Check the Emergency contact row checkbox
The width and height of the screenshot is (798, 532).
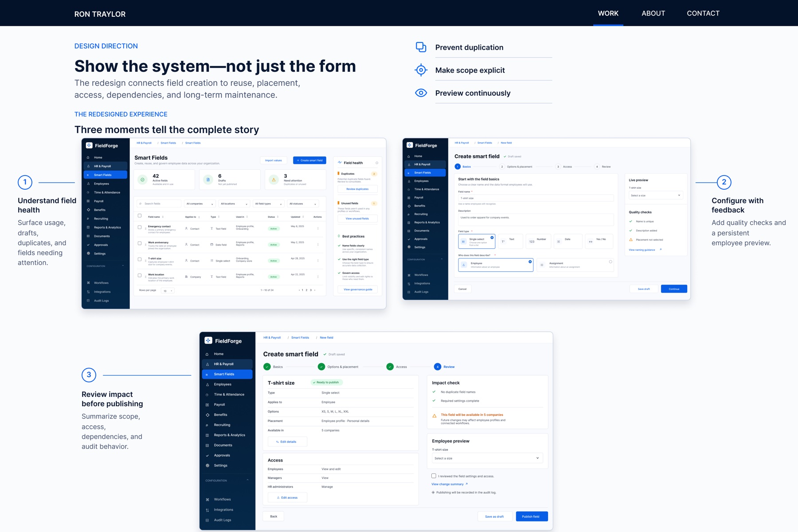pyautogui.click(x=140, y=227)
